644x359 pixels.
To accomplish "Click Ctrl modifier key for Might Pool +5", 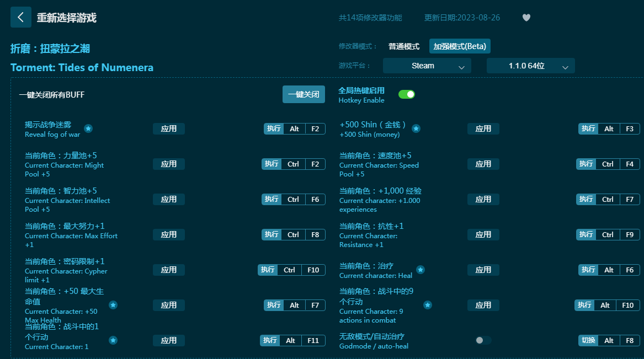I will point(293,164).
